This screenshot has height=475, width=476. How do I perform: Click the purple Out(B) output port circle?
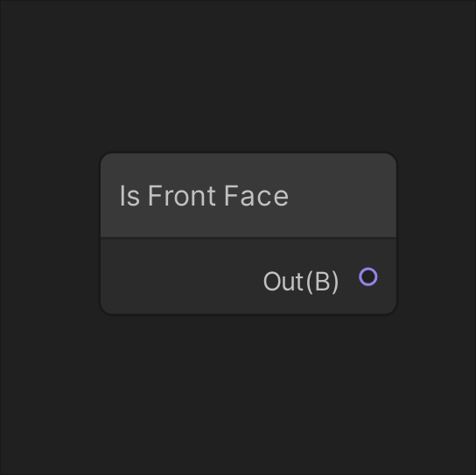[367, 276]
